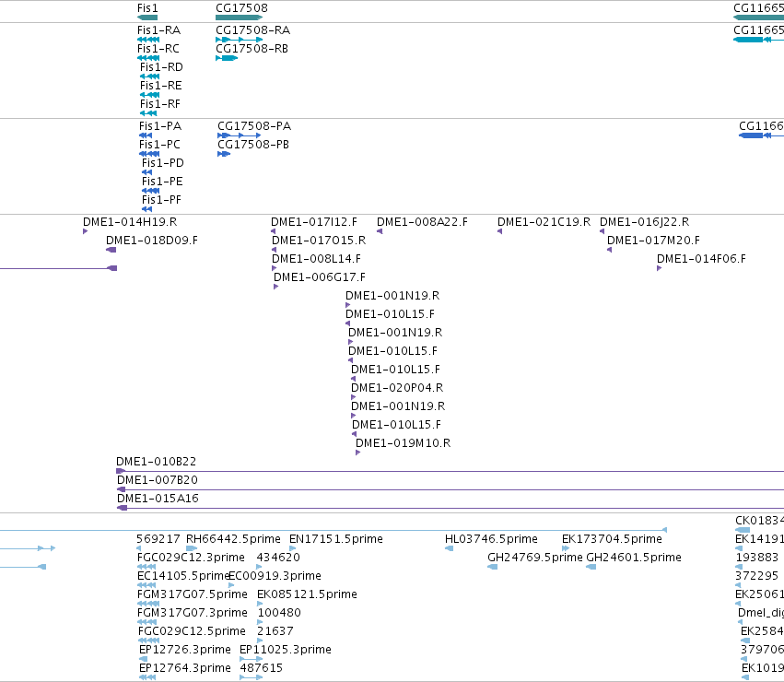Image resolution: width=784 pixels, height=682 pixels.
Task: Select the CG17508-RA transcript glyph
Action: click(239, 40)
